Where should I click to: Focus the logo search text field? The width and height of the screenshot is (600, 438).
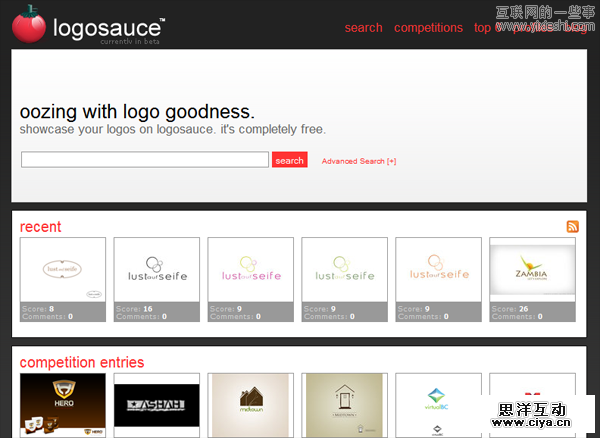145,160
